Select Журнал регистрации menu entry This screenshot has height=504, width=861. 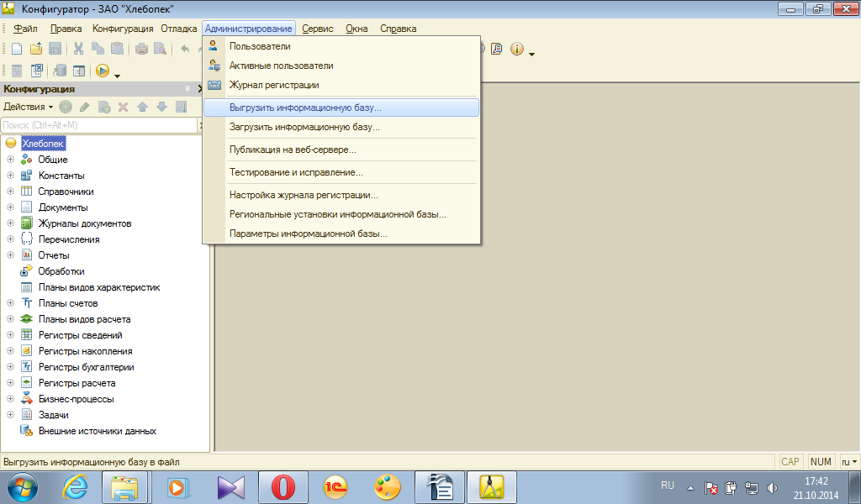(x=341, y=85)
